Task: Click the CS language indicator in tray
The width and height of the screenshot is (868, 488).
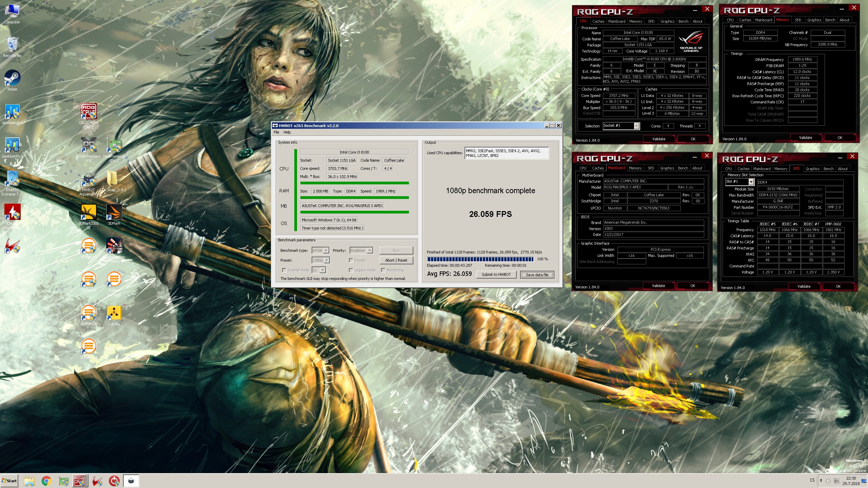Action: [x=812, y=480]
